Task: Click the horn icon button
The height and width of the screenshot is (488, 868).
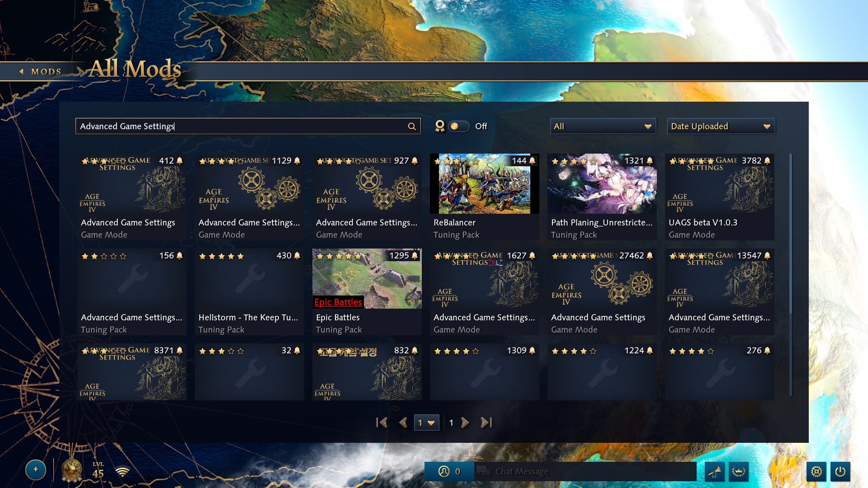Action: click(x=715, y=472)
